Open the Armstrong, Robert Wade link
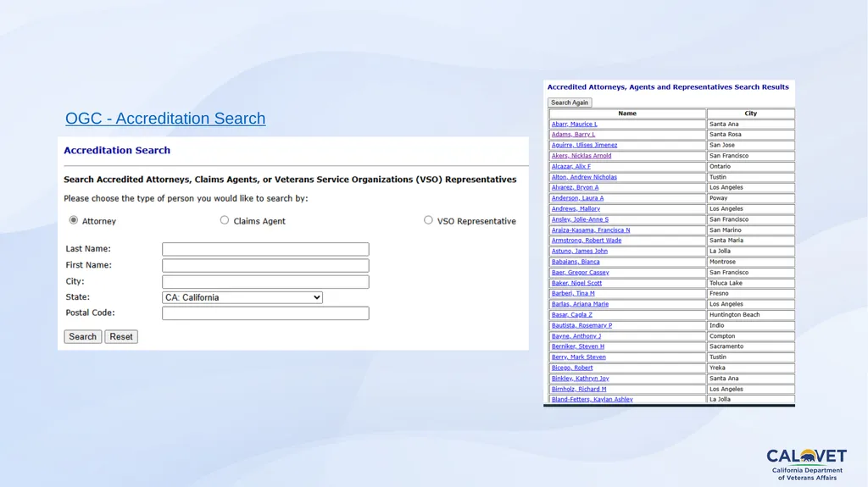The image size is (868, 487). pyautogui.click(x=587, y=241)
